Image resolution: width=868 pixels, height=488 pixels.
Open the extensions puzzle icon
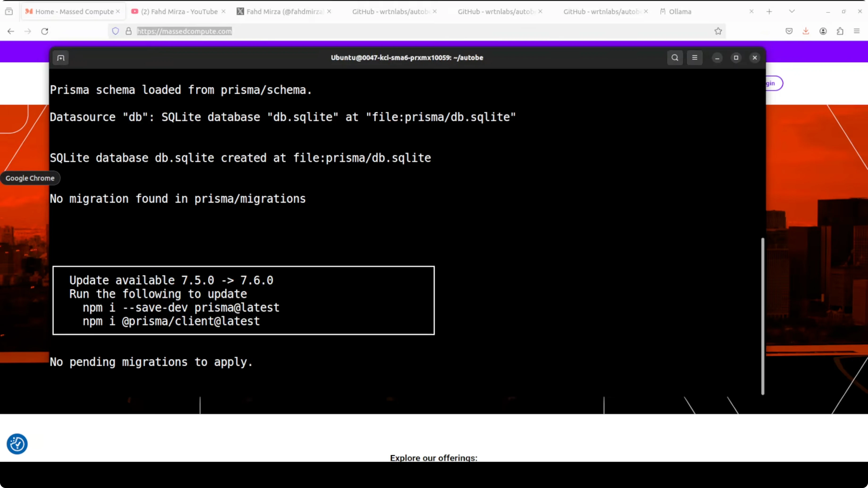point(840,31)
